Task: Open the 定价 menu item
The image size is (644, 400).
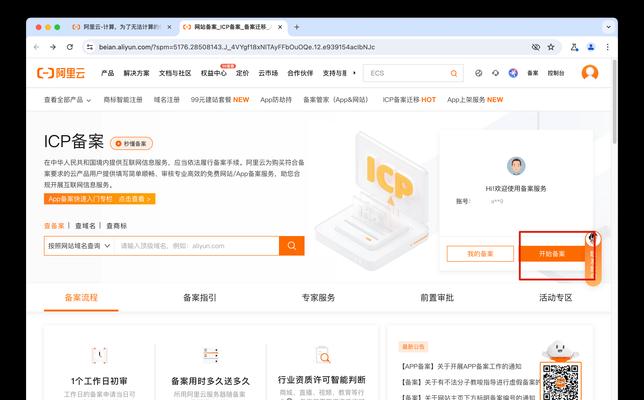Action: (x=242, y=73)
